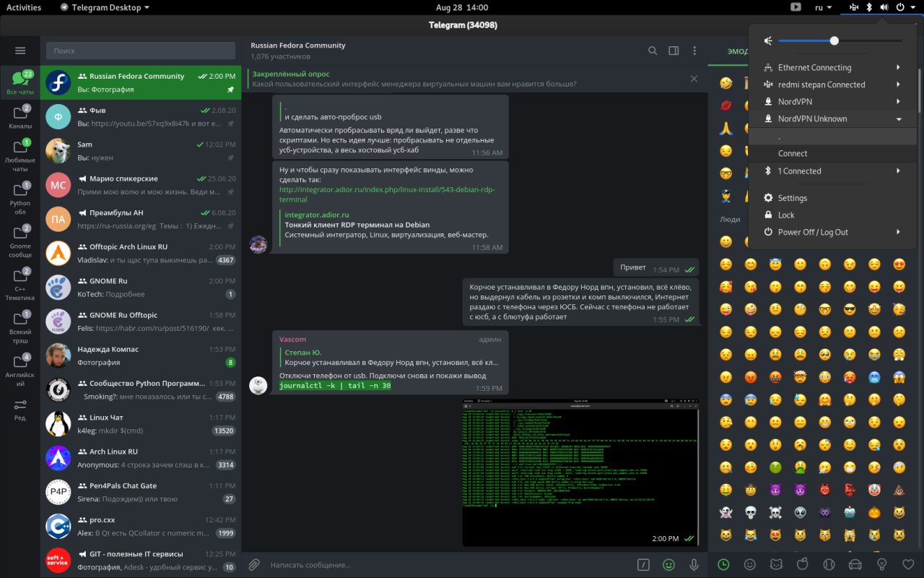The width and height of the screenshot is (924, 578).
Task: Click the microphone voice message icon
Action: [x=694, y=564]
